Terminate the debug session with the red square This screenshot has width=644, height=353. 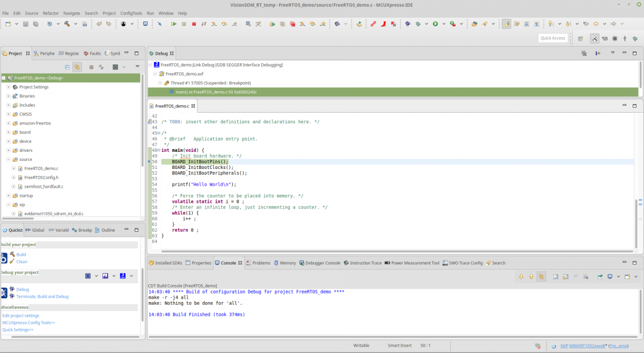(x=194, y=24)
